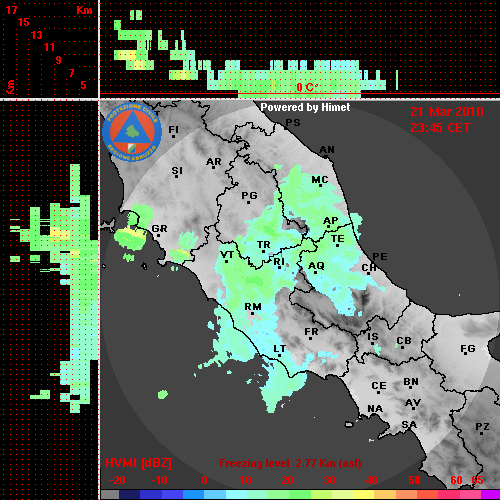The height and width of the screenshot is (500, 500).
Task: Click the Protezione Civile Regione Abruzzo logo
Action: click(132, 132)
